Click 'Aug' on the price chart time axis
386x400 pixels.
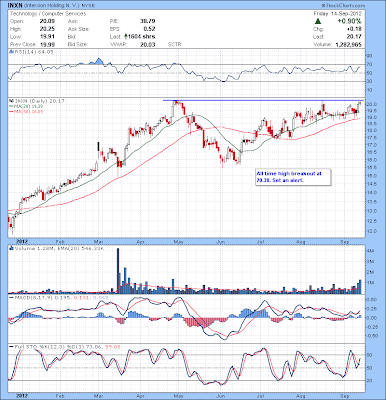[x=301, y=241]
